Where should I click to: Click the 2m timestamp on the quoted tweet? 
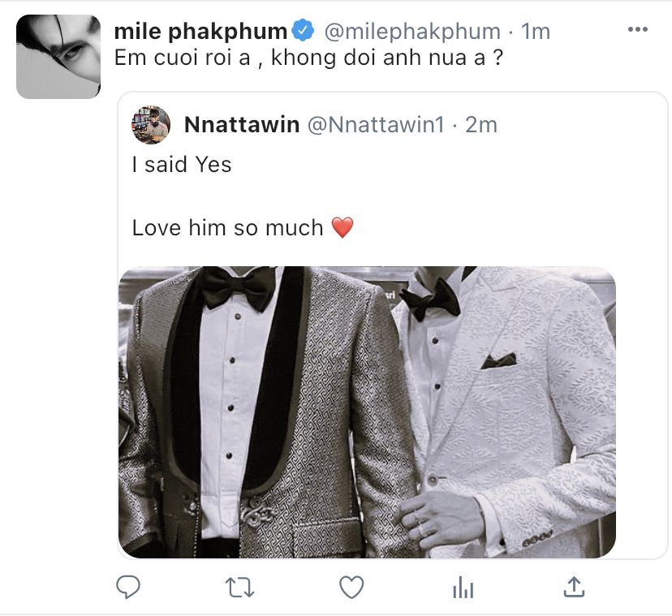pos(481,125)
